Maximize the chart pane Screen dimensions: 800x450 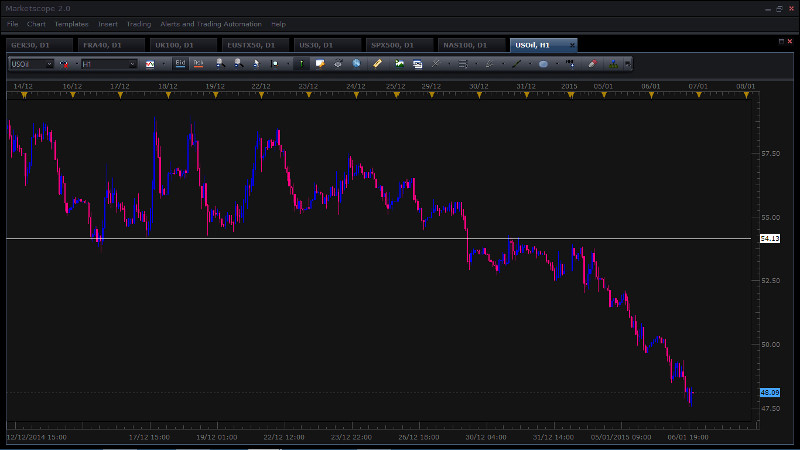click(781, 41)
